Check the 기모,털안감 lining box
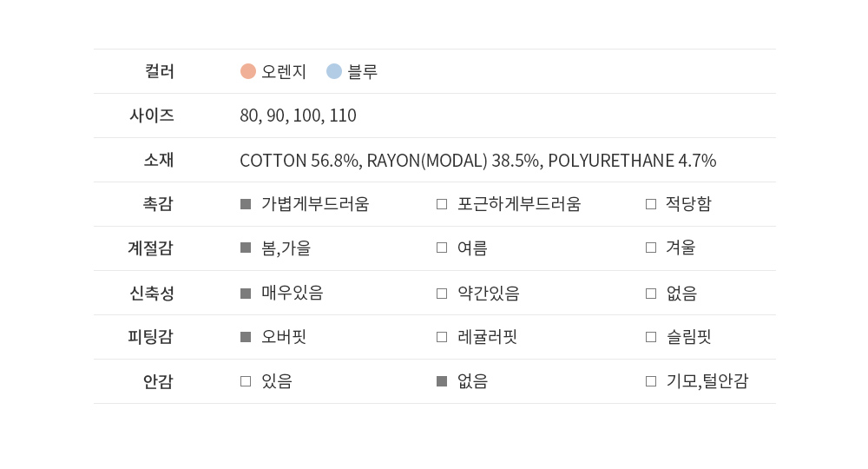This screenshot has height=469, width=868. point(651,381)
